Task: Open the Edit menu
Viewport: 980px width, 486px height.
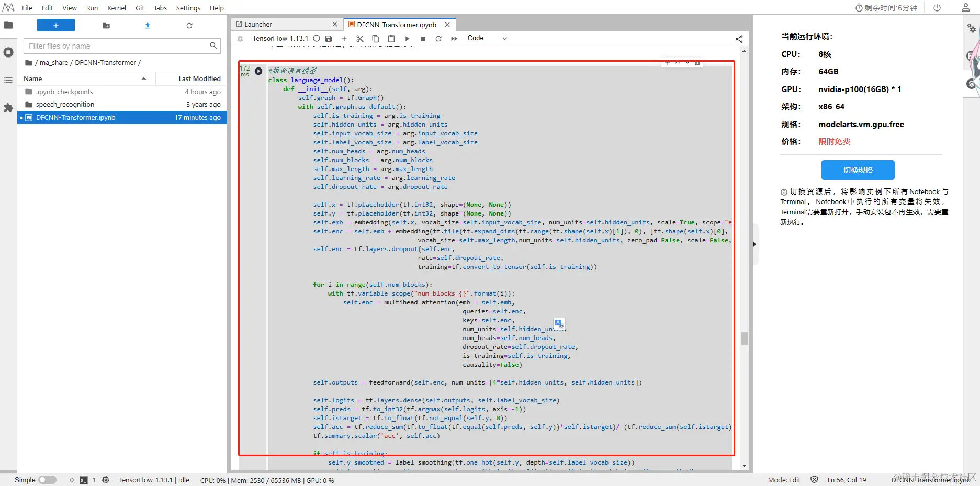Action: [47, 8]
